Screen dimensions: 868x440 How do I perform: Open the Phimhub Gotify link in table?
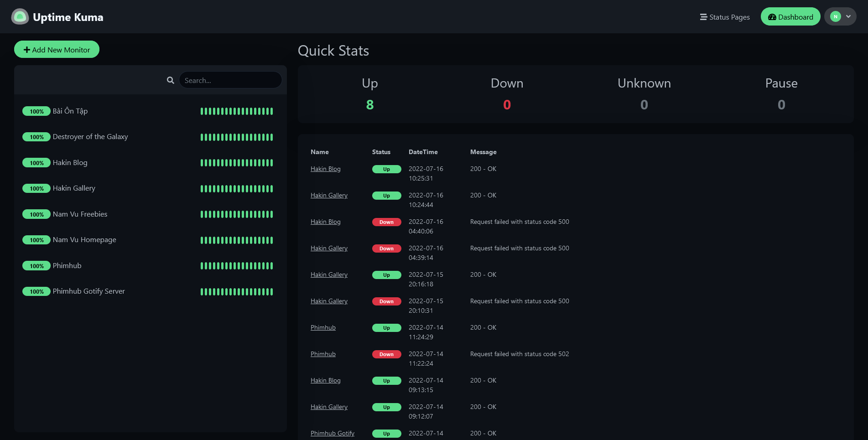tap(333, 433)
